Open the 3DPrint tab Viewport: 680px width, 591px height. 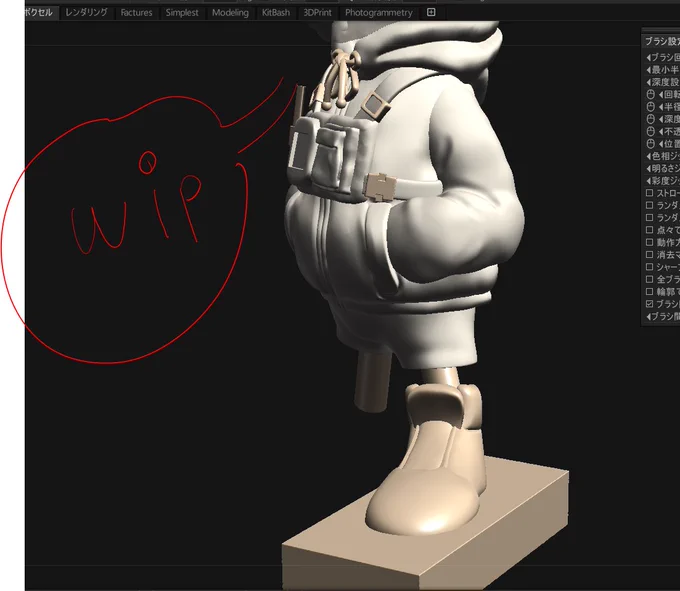317,13
